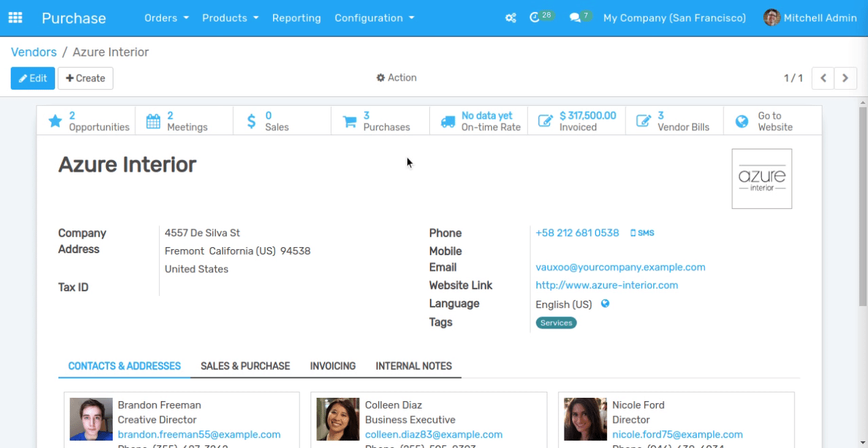Open the Reporting menu
Viewport: 868px width, 448px height.
coord(296,18)
